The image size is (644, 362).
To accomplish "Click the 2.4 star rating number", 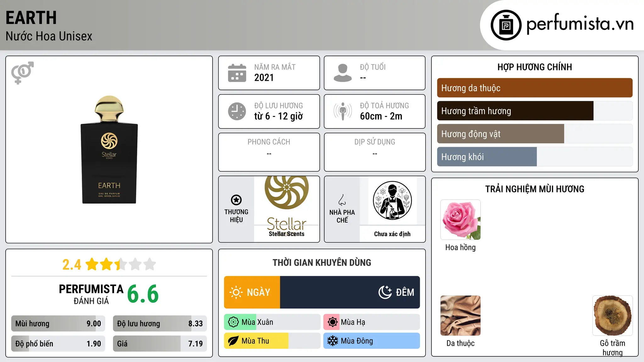I will click(72, 265).
